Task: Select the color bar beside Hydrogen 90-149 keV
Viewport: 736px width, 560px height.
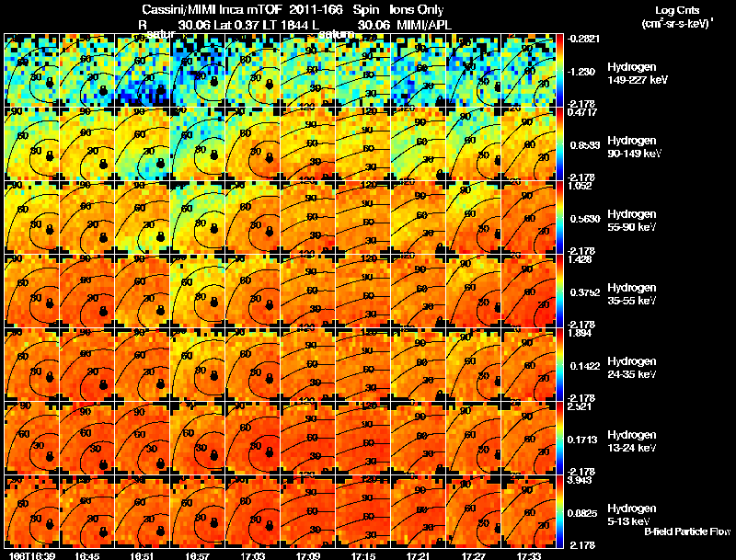Action: 559,144
